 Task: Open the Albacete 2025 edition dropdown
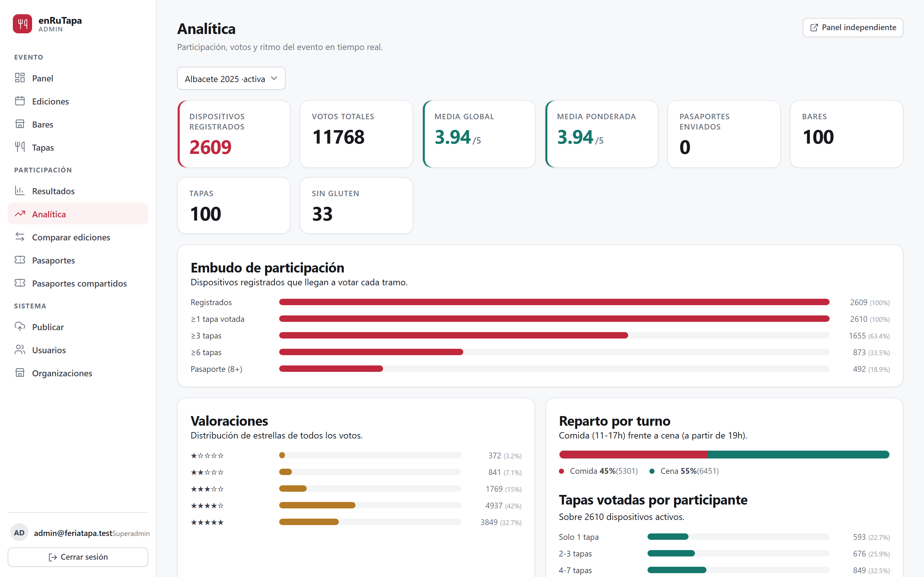[x=231, y=79]
